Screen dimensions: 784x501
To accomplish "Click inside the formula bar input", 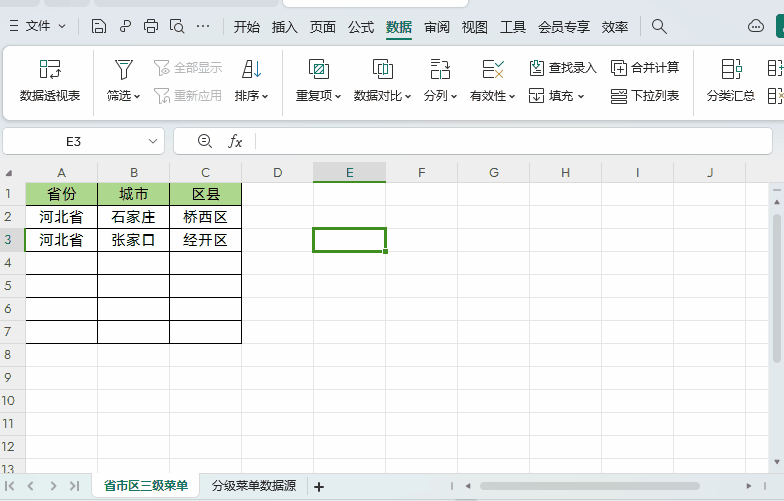I will 514,142.
